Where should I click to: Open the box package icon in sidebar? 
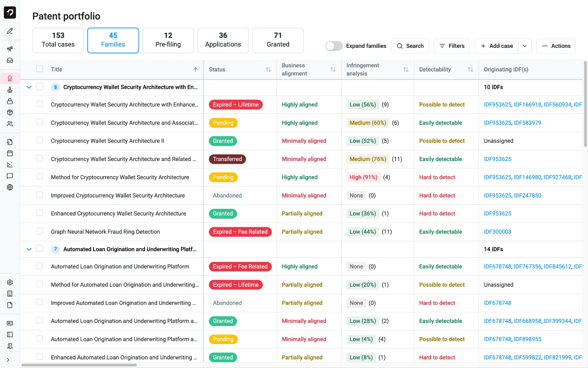[x=10, y=113]
